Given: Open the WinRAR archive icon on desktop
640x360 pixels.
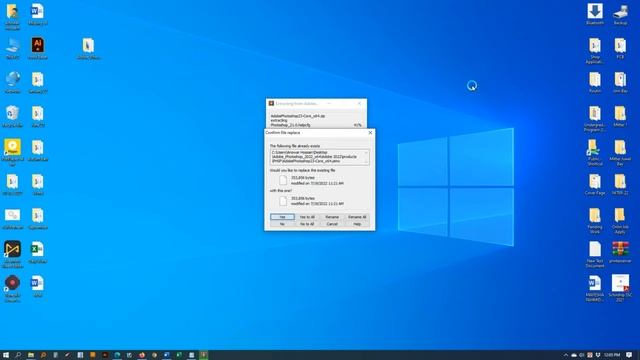Looking at the screenshot, I should [x=620, y=252].
